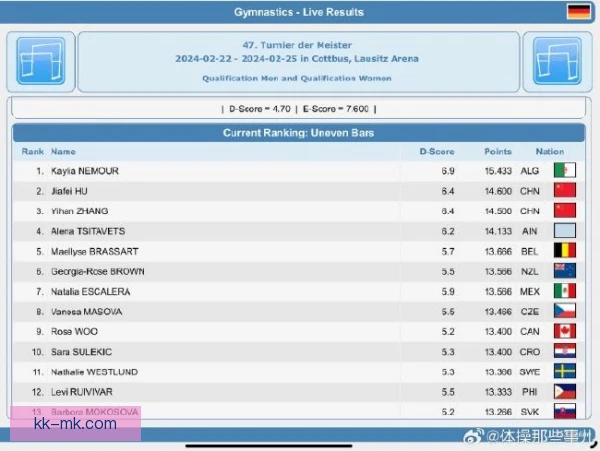Select the Vanesa MASOVA entry
Image resolution: width=600 pixels, height=451 pixels.
pos(86,312)
